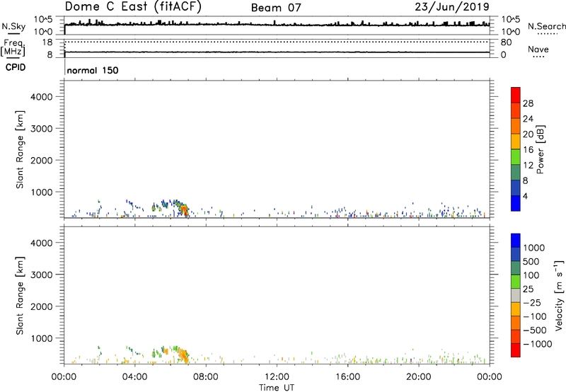
Task: Select the 'N.Sky' axis label
Action: tap(13, 26)
